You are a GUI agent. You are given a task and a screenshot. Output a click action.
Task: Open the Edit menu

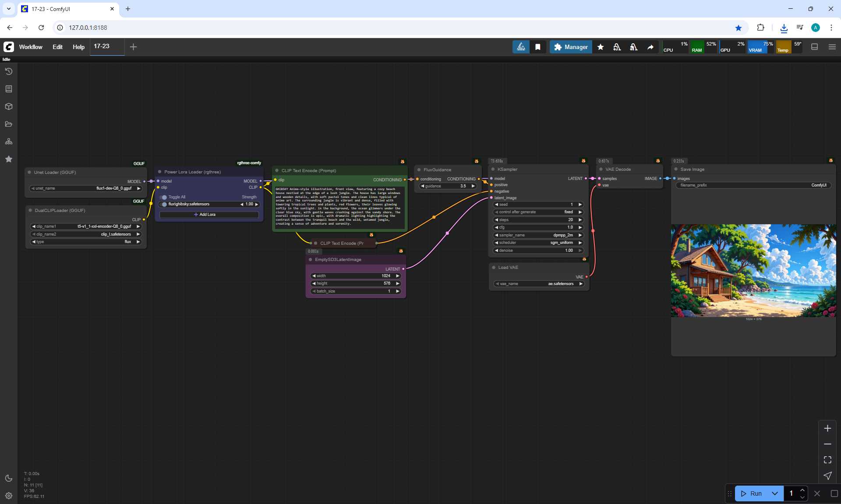pyautogui.click(x=57, y=47)
